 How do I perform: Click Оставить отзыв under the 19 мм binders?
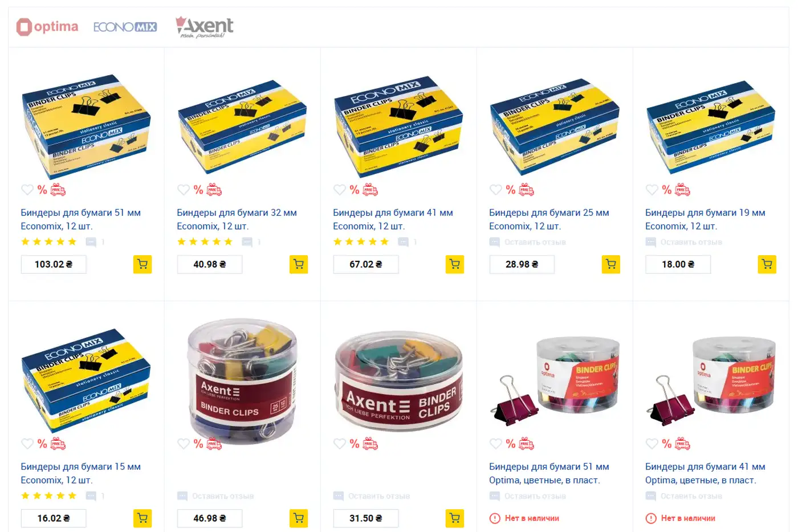pyautogui.click(x=691, y=242)
